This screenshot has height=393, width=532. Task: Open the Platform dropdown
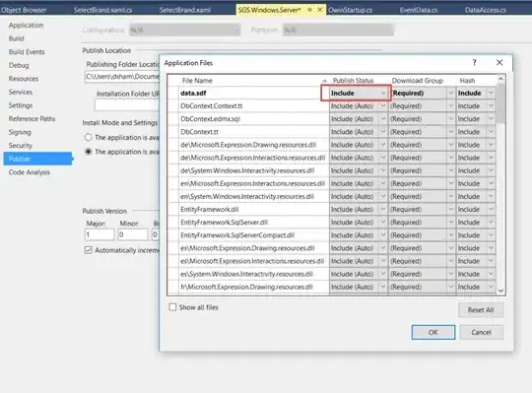(x=338, y=31)
